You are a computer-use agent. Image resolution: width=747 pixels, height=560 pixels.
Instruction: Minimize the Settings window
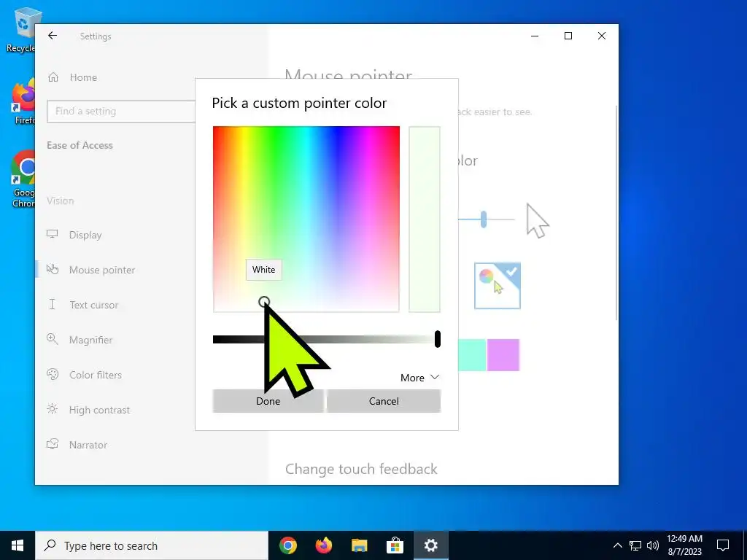click(535, 36)
